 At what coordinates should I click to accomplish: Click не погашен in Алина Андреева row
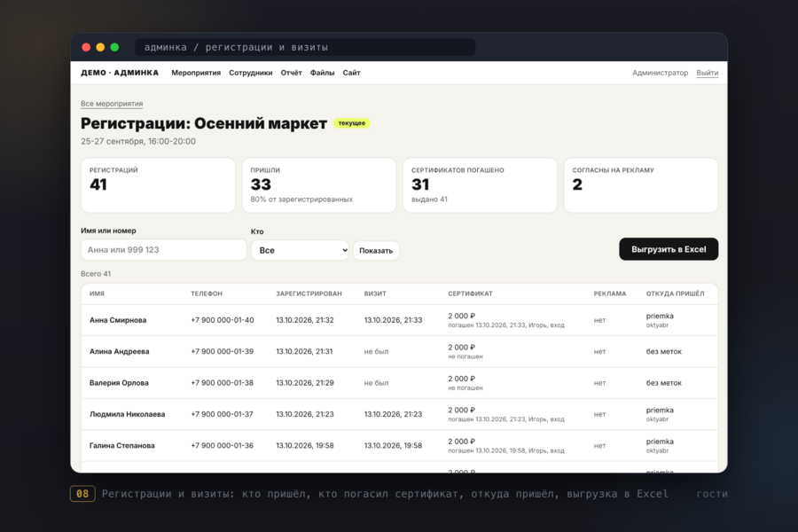click(465, 356)
